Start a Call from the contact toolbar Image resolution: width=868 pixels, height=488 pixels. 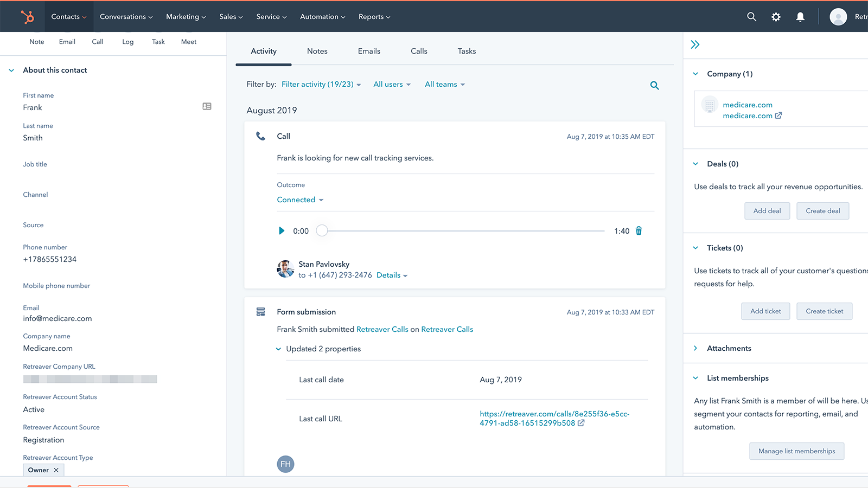point(98,41)
